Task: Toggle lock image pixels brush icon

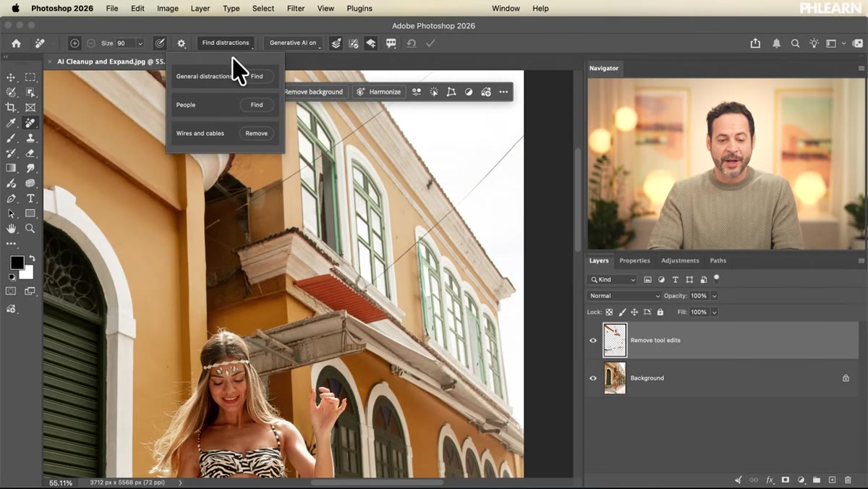Action: [621, 312]
